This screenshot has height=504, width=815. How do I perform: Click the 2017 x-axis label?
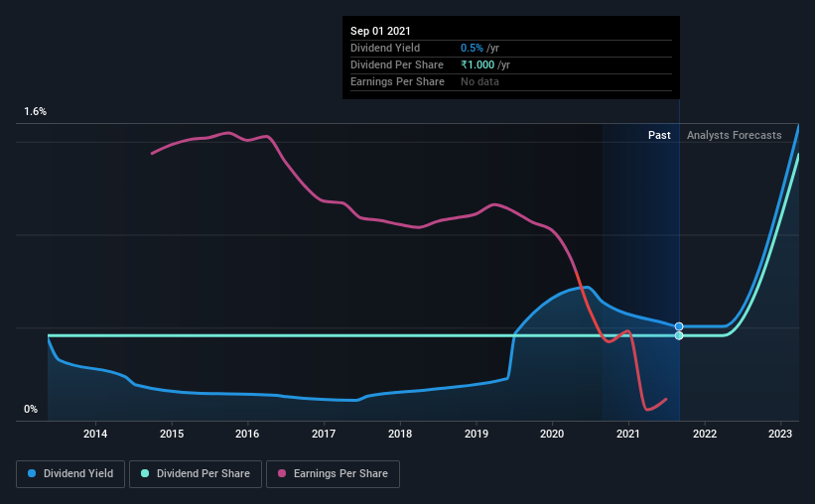[324, 434]
